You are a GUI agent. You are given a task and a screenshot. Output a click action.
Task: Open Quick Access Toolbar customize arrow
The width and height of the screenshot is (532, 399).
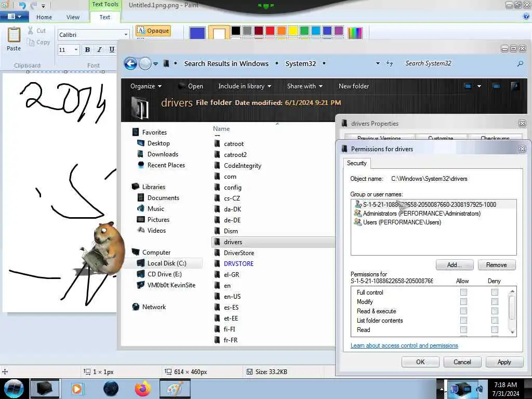click(x=44, y=6)
